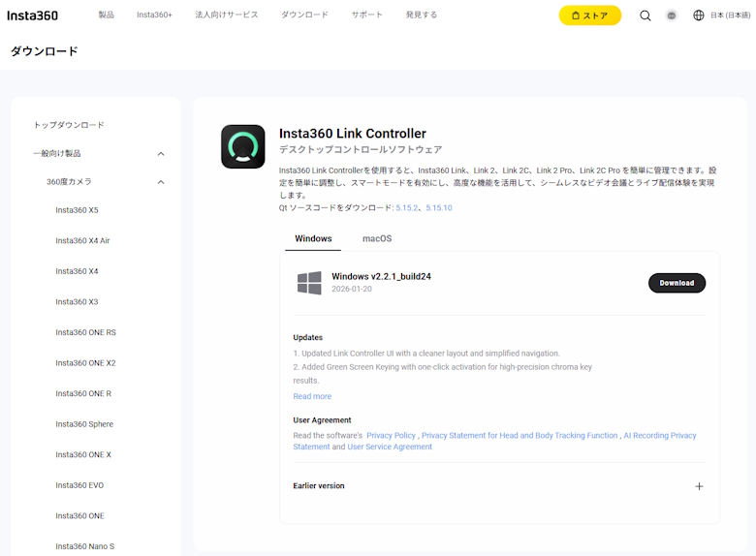This screenshot has height=556, width=756.
Task: Collapse the 360度カメラ category
Action: [x=161, y=182]
